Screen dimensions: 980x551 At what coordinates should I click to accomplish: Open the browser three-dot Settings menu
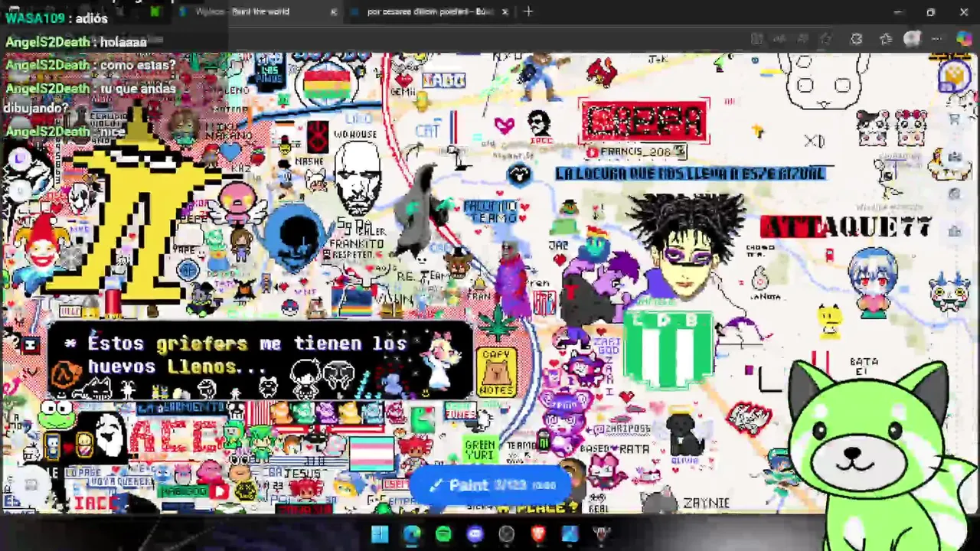pos(937,39)
